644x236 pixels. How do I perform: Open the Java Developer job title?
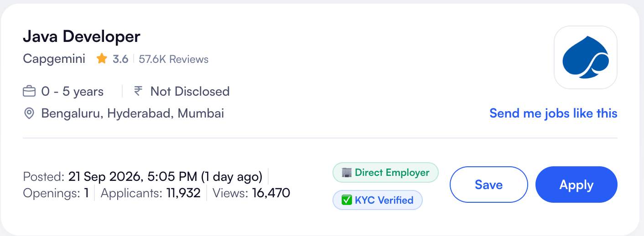pos(82,36)
